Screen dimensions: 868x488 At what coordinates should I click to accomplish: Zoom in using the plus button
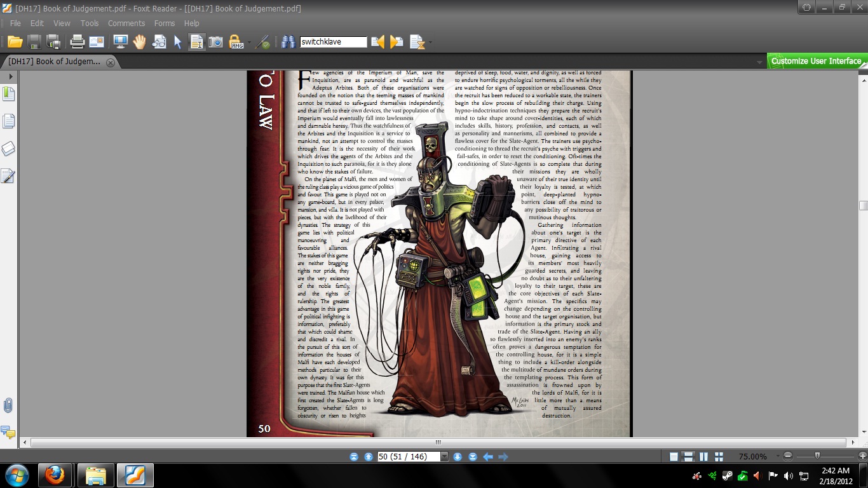[862, 456]
